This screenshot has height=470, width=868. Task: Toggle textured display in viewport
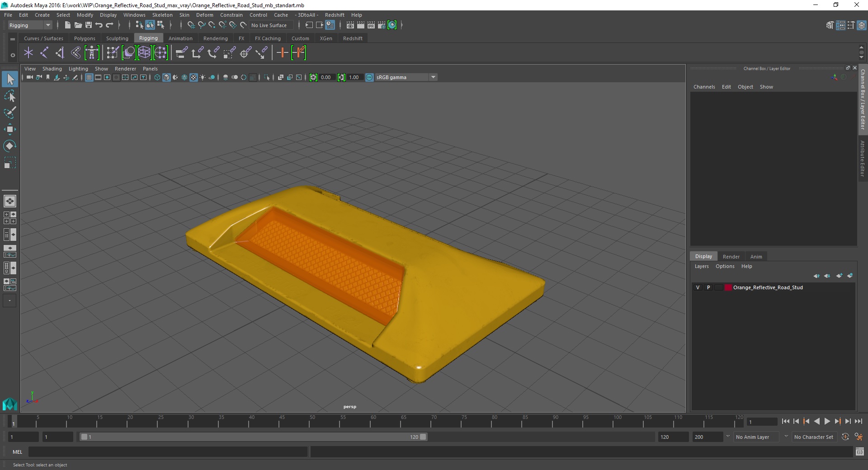(193, 77)
